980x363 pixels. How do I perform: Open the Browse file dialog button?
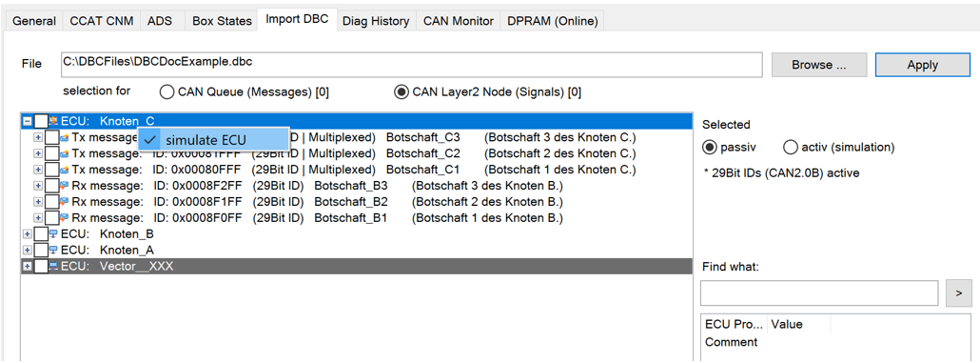[x=819, y=65]
